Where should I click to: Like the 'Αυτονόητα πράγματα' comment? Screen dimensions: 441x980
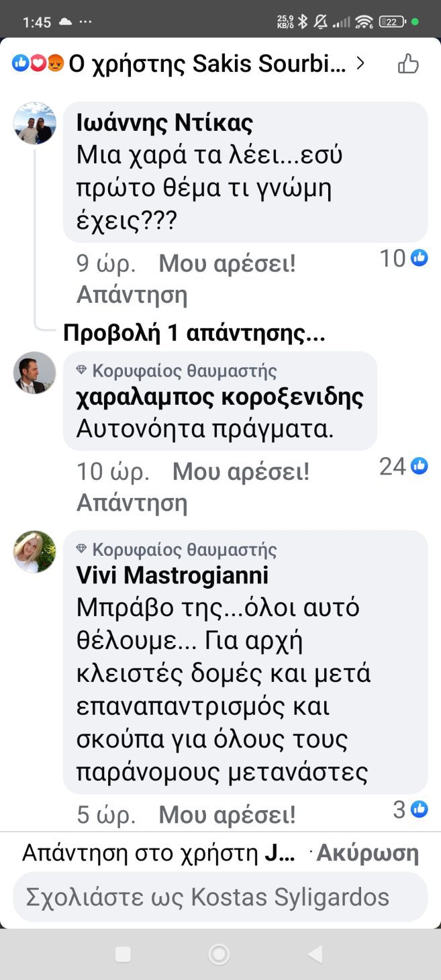click(241, 472)
